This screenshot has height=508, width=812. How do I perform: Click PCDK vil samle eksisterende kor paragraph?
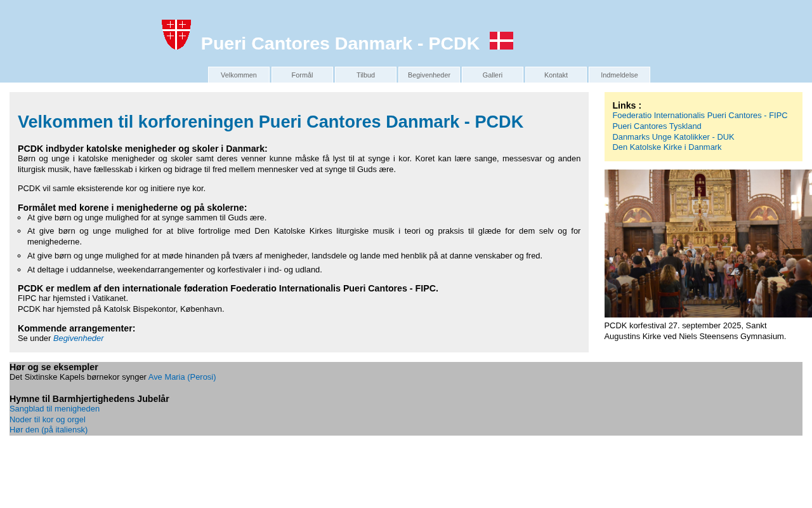tap(112, 189)
